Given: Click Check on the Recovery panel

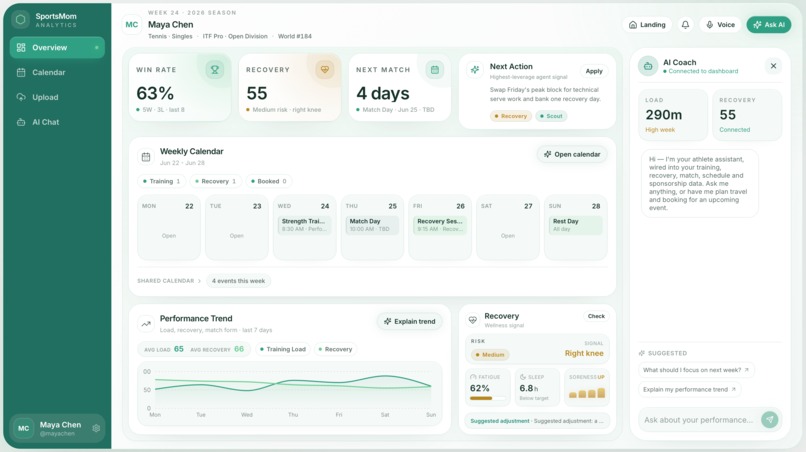Looking at the screenshot, I should (x=596, y=316).
